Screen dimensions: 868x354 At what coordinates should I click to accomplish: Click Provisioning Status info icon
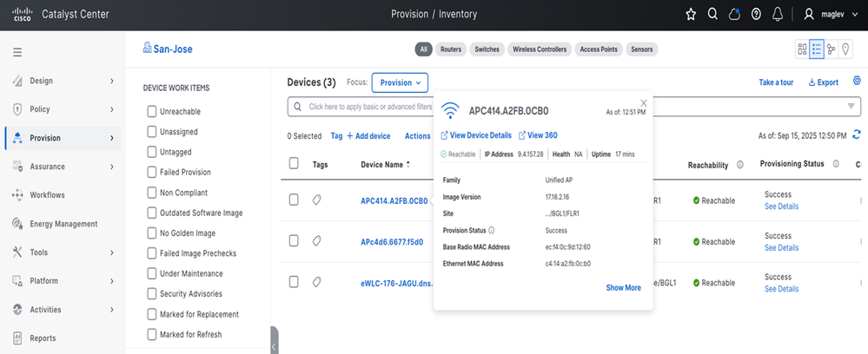[836, 164]
